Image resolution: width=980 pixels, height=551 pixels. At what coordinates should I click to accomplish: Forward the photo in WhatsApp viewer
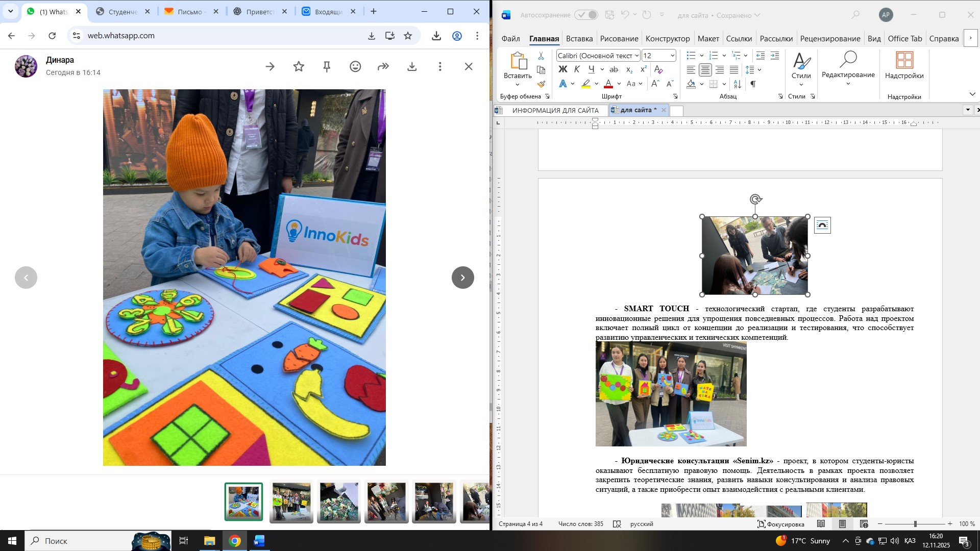click(383, 67)
